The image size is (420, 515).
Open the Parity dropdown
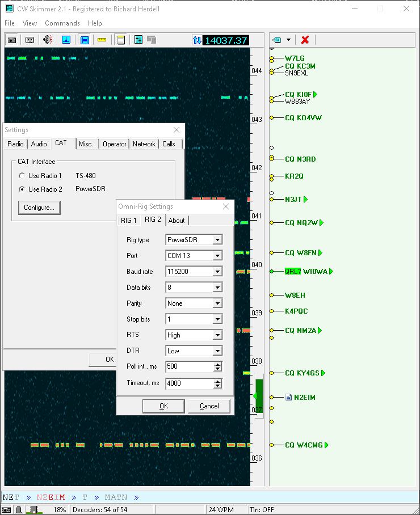[217, 303]
